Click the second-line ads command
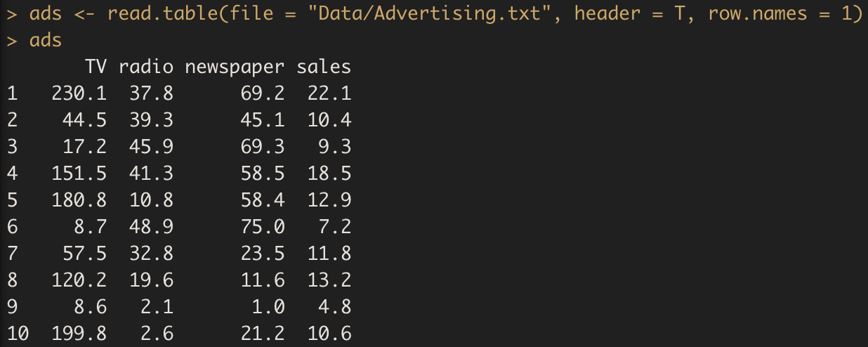Screen dimensions: 868x347 pos(46,41)
